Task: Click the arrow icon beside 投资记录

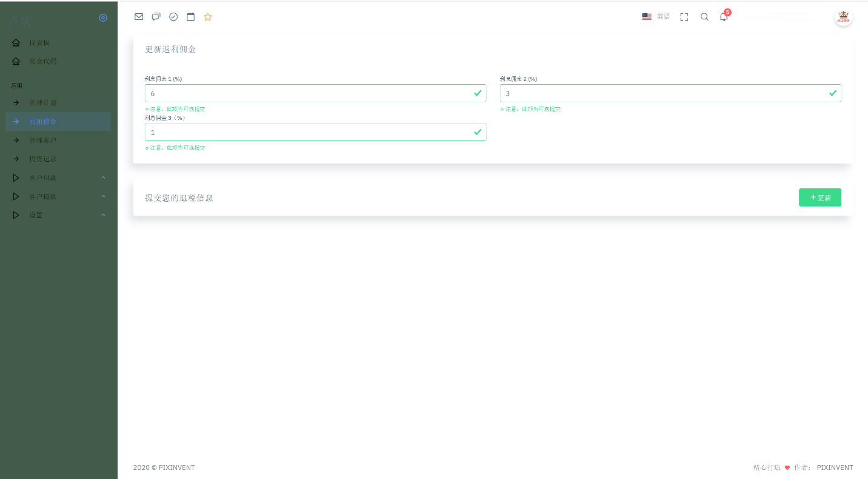Action: (16, 159)
